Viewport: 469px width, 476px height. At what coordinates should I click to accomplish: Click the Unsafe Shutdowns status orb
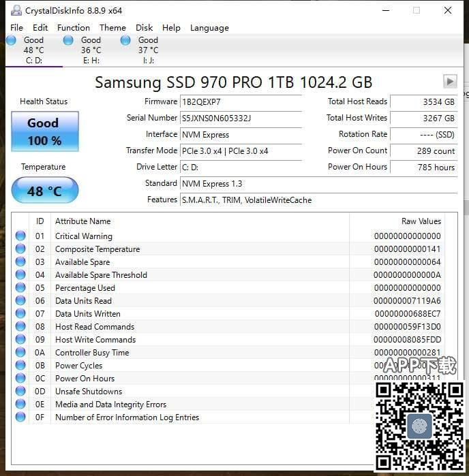point(20,392)
